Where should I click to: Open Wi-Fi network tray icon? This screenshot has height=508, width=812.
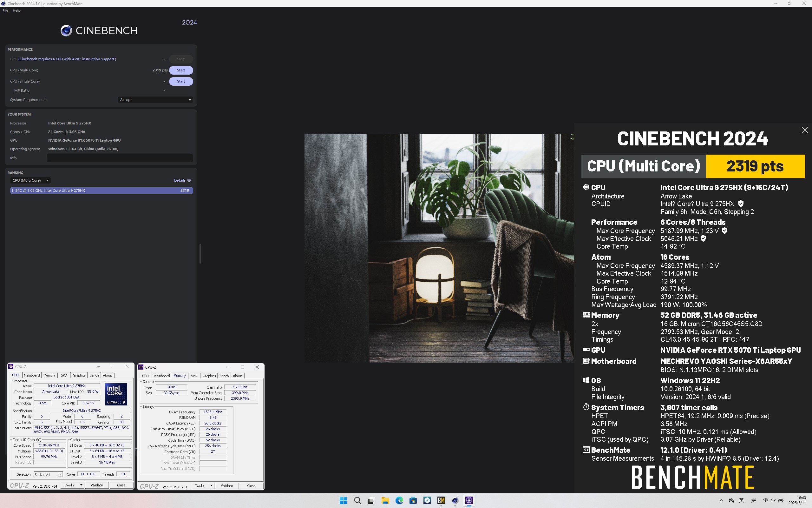[765, 501]
